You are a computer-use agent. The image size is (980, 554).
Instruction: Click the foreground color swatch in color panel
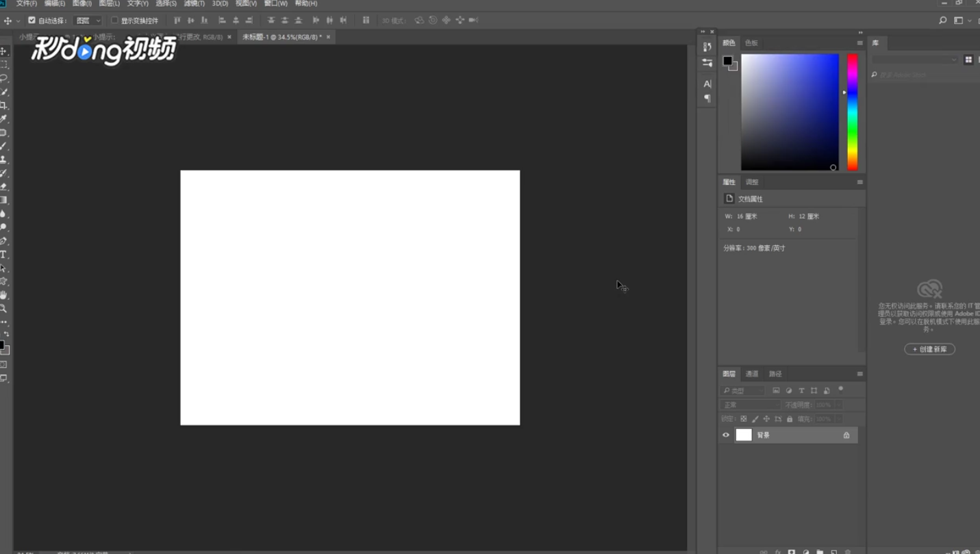[x=727, y=61]
